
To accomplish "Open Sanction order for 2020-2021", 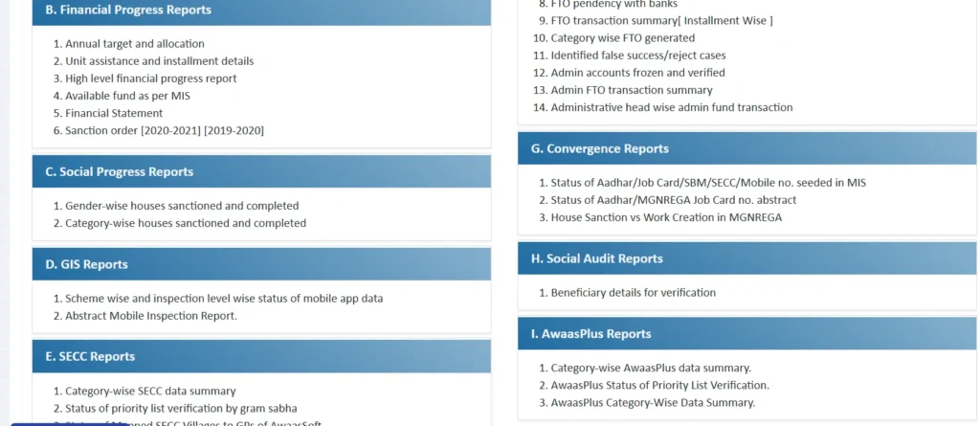I will tap(170, 130).
